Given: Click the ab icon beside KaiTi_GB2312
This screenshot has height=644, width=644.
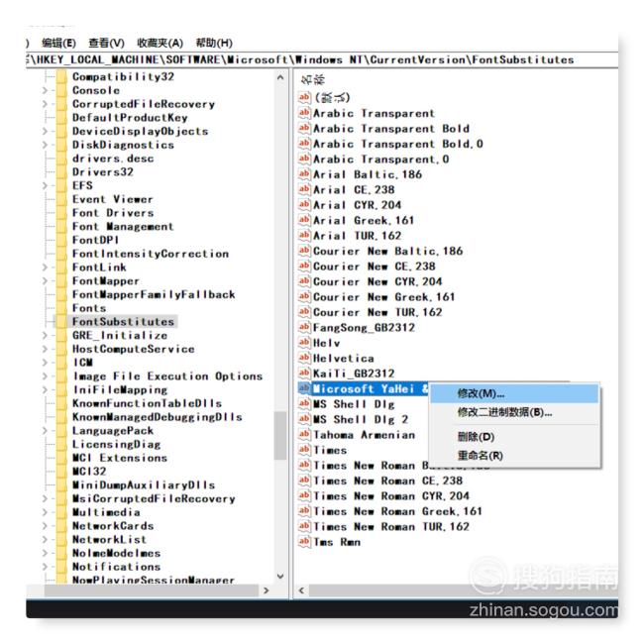Looking at the screenshot, I should (304, 374).
